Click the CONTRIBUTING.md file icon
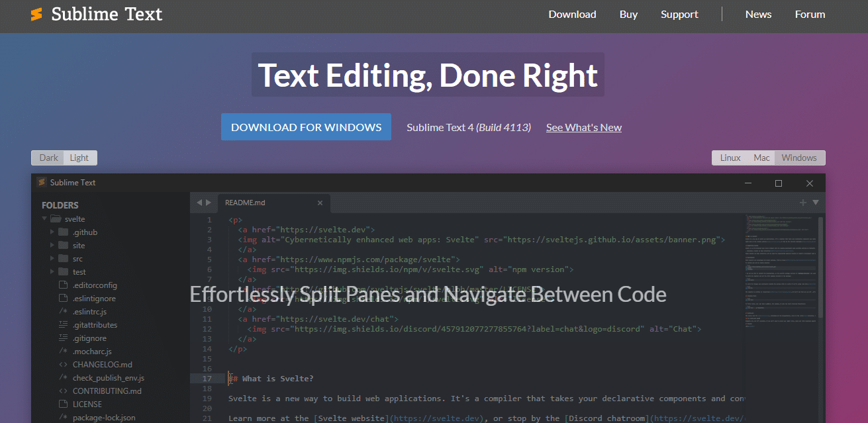868x423 pixels. pyautogui.click(x=64, y=391)
